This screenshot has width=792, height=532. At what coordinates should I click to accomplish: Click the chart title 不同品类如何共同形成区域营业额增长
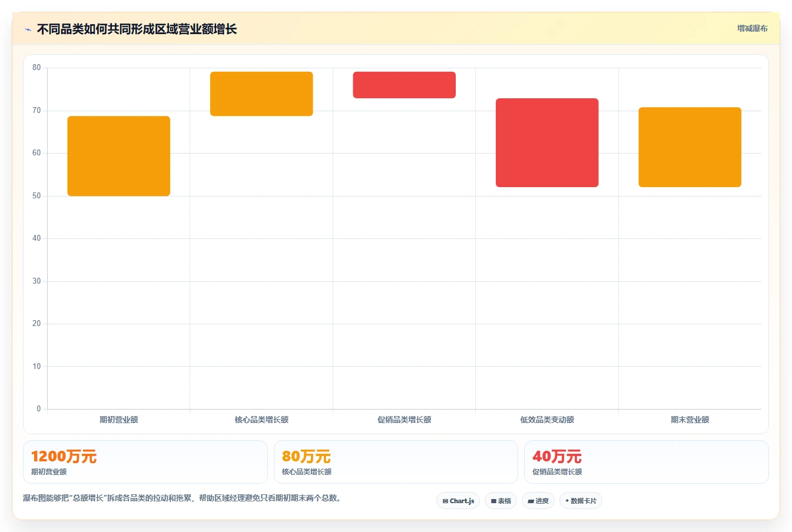pyautogui.click(x=137, y=29)
